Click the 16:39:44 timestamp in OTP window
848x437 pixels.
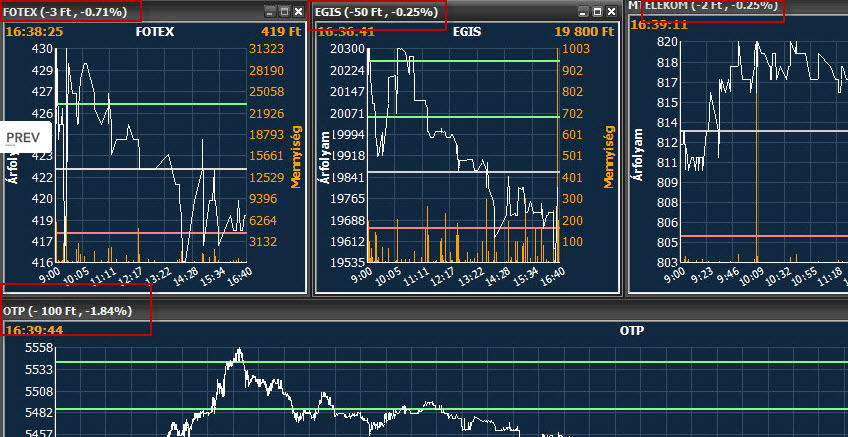34,330
